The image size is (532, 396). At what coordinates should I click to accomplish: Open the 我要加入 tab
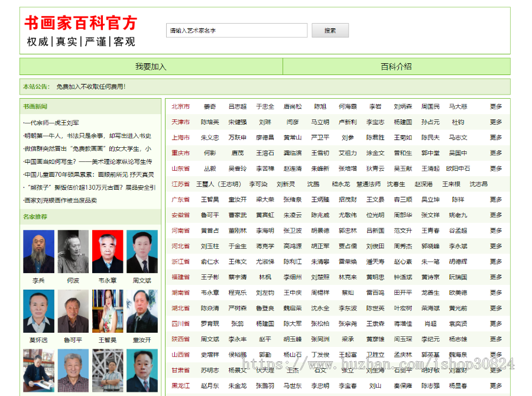click(x=151, y=67)
